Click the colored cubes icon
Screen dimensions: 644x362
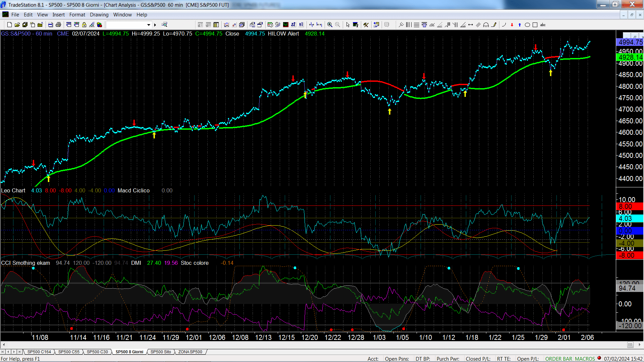[x=100, y=25]
